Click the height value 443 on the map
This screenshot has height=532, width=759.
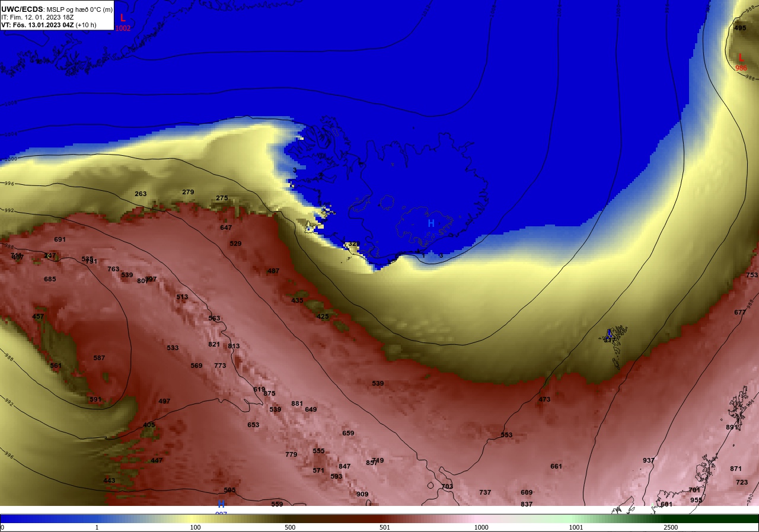coord(109,481)
